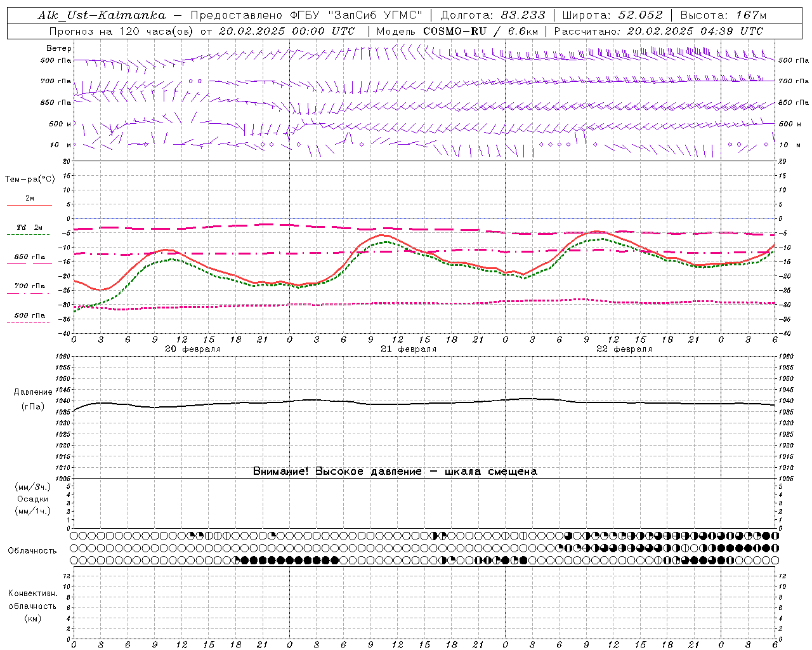Click the warning Внимание! Высокое давление — шкала смещена
812x650 pixels.
click(x=395, y=471)
